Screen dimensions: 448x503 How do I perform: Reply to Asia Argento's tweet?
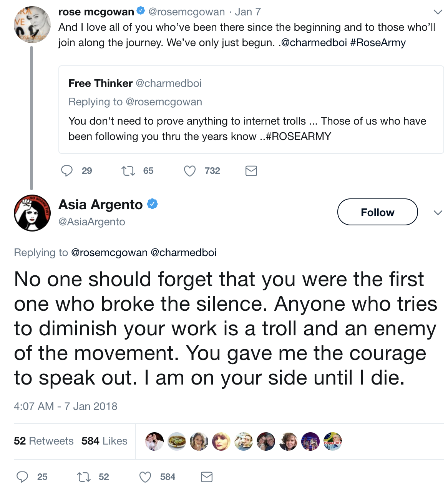[22, 477]
